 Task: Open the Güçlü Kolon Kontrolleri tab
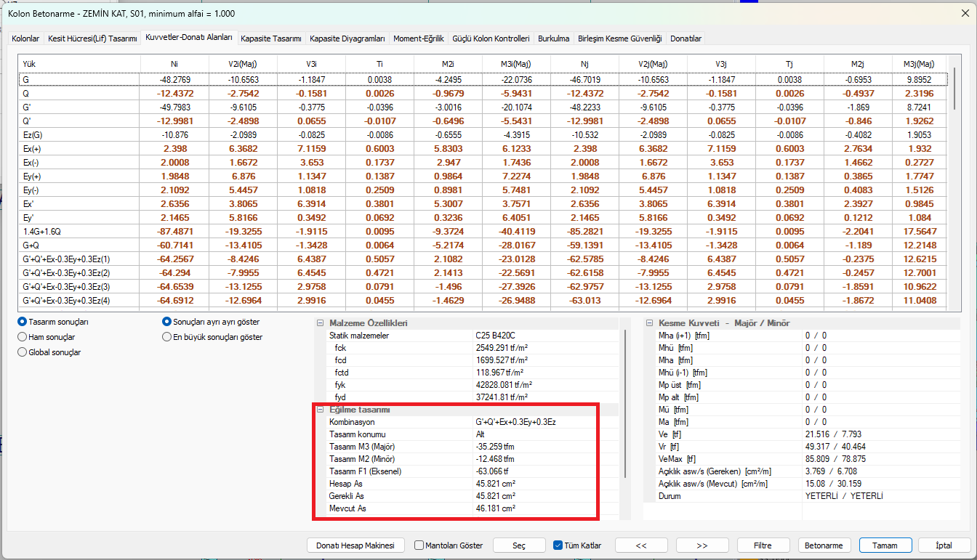tap(491, 38)
